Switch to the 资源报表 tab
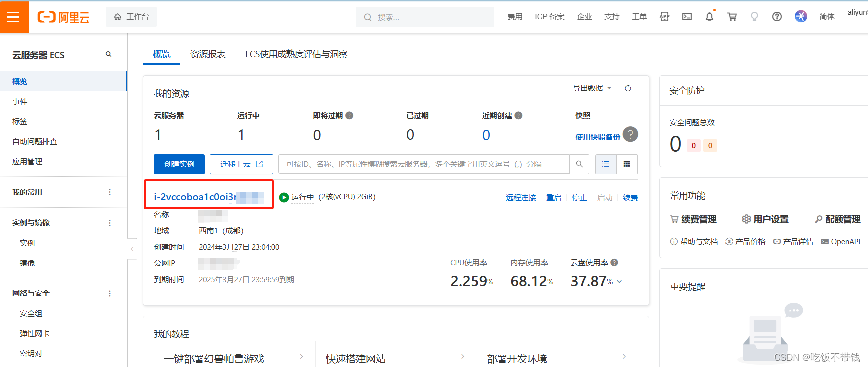The height and width of the screenshot is (367, 868). coord(208,54)
